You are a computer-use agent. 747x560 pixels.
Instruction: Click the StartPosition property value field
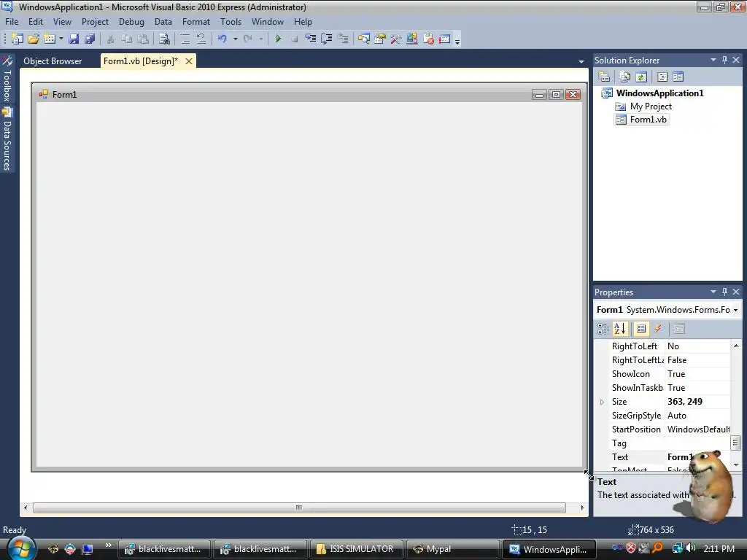(x=698, y=429)
